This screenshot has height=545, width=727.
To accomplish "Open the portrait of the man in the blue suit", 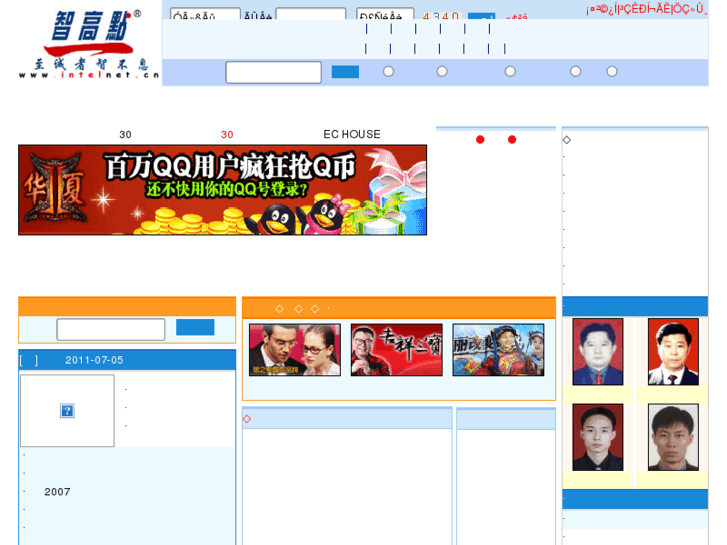I will click(598, 352).
